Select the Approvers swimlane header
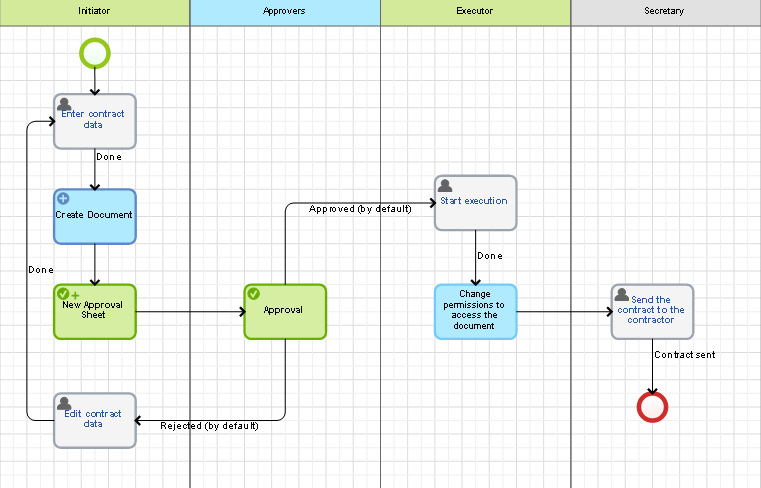 coord(284,12)
